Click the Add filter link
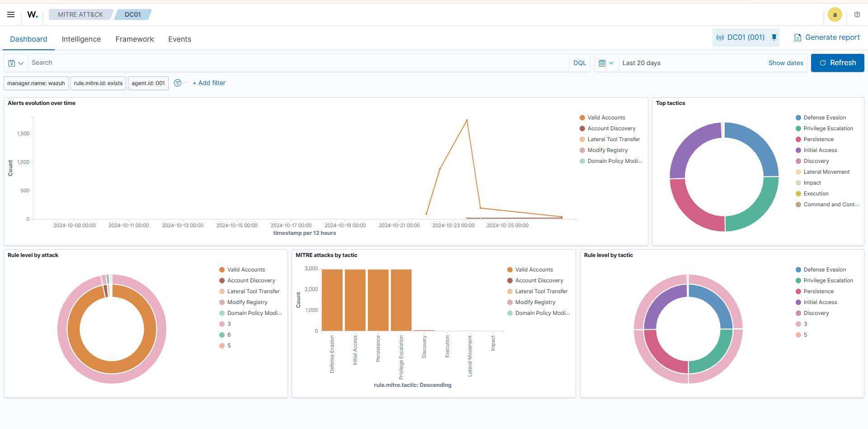The height and width of the screenshot is (429, 868). click(209, 83)
